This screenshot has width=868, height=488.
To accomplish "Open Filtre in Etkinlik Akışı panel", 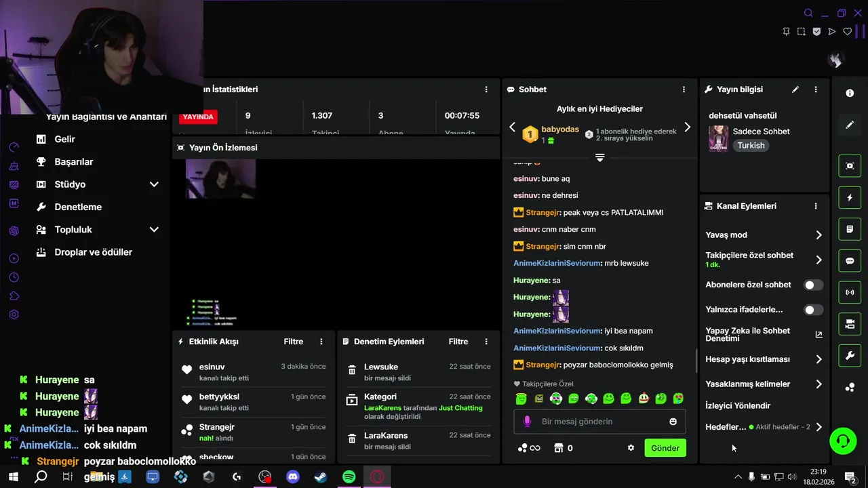I will click(x=293, y=342).
